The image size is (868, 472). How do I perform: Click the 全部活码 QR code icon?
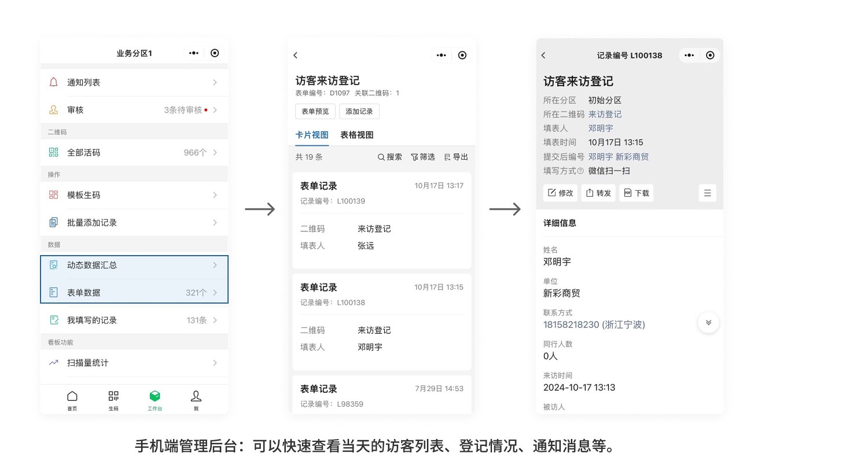53,152
